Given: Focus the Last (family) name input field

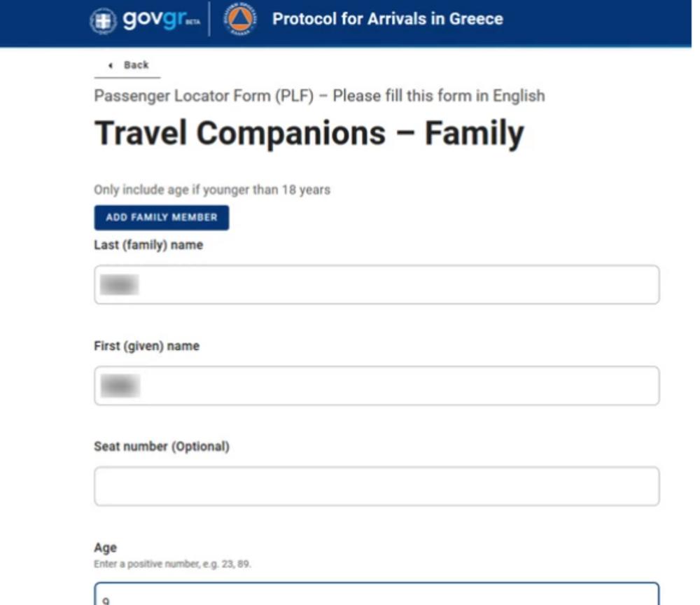Looking at the screenshot, I should pyautogui.click(x=377, y=284).
